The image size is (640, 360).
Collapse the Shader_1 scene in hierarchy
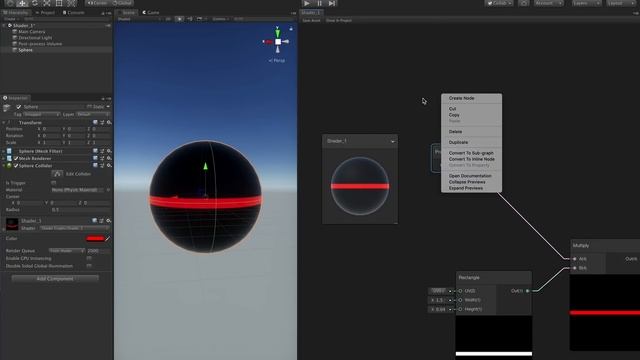[x=4, y=25]
